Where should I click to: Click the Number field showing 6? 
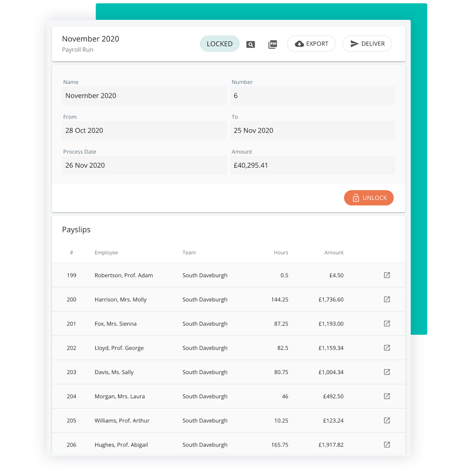tap(313, 96)
